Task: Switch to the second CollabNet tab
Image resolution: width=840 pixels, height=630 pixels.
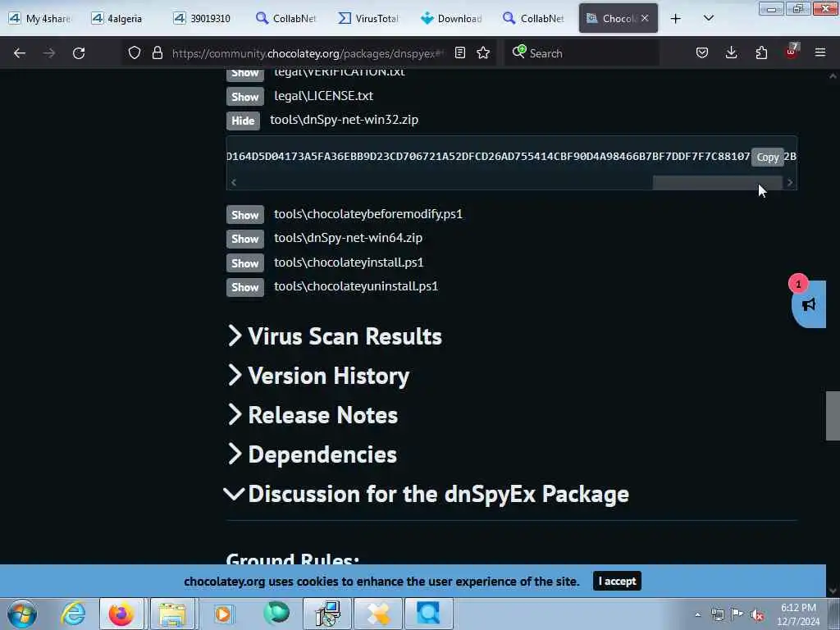Action: tap(535, 18)
